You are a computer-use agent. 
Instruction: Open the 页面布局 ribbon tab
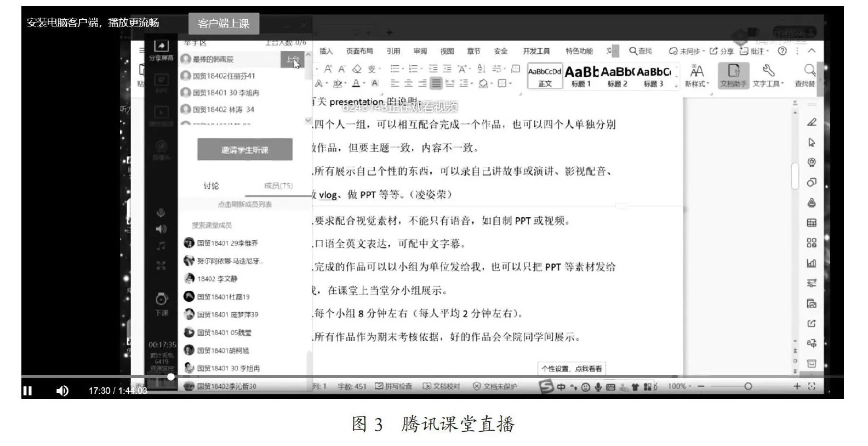coord(359,51)
